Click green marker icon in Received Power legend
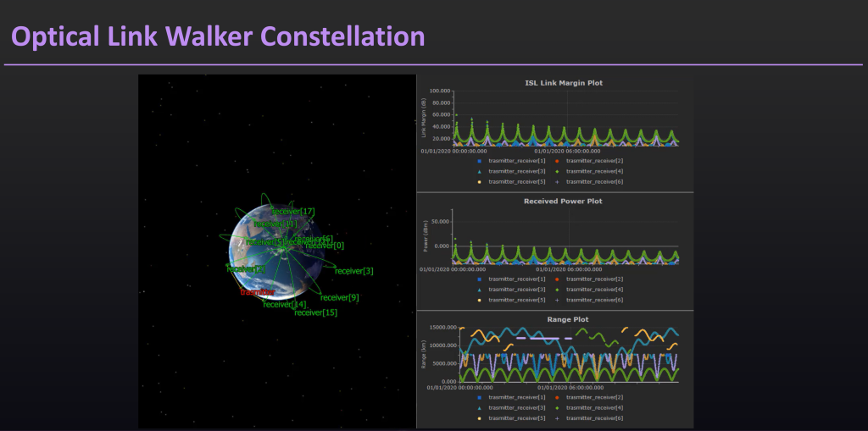 coord(556,290)
